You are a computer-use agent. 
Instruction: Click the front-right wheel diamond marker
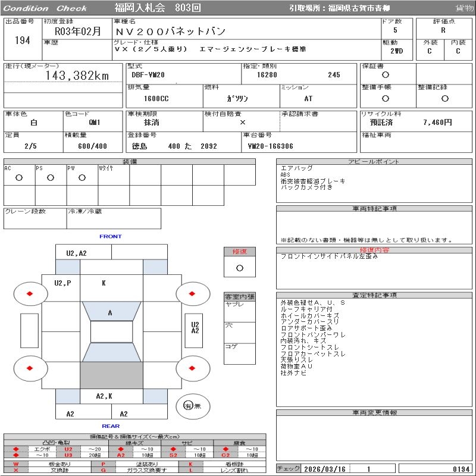tap(193, 293)
